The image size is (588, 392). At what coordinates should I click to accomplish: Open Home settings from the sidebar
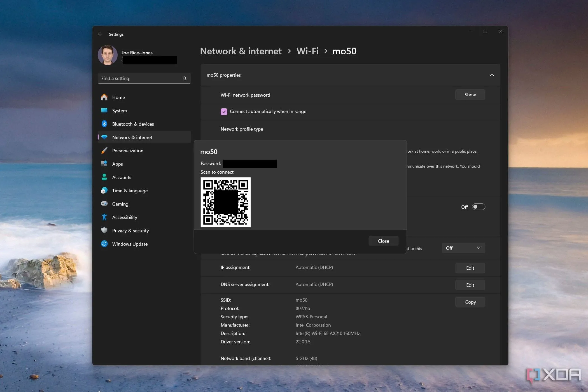coord(104,97)
